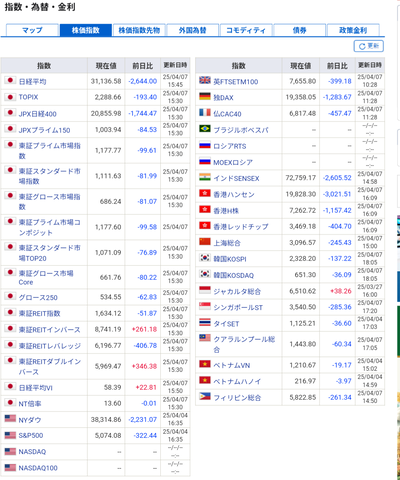Click the Japan flag beside 日経平均

point(10,80)
